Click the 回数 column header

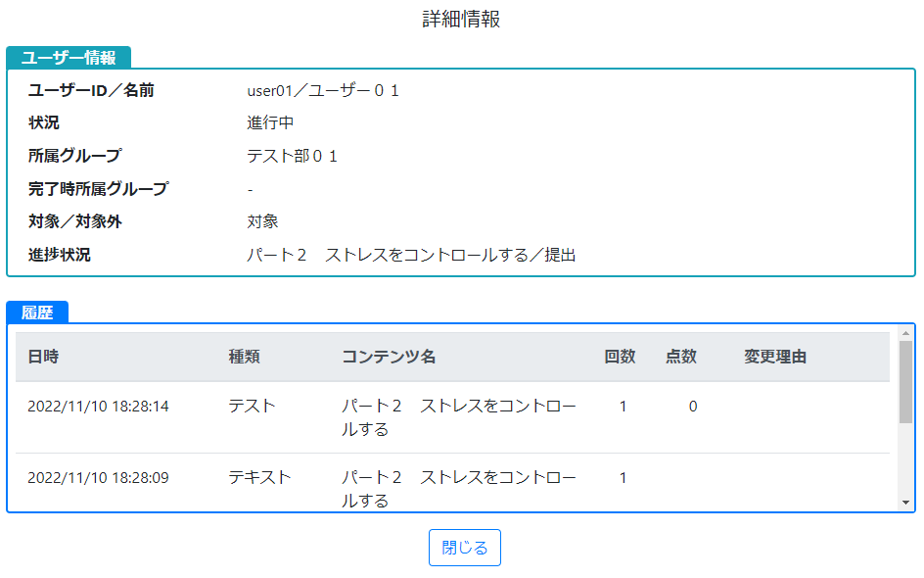tap(620, 357)
